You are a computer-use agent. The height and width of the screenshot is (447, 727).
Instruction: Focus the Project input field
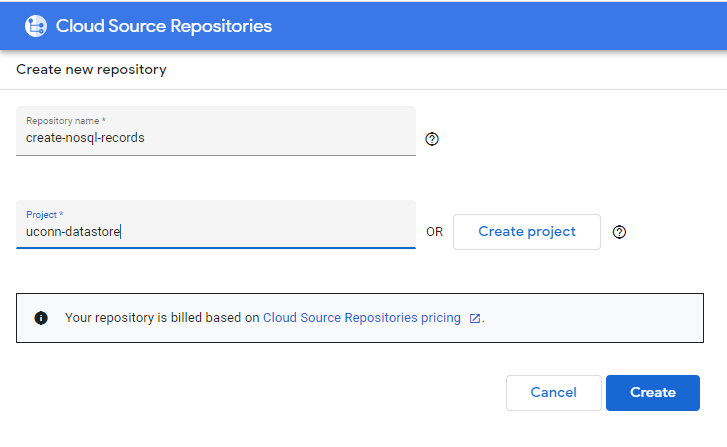click(x=216, y=224)
